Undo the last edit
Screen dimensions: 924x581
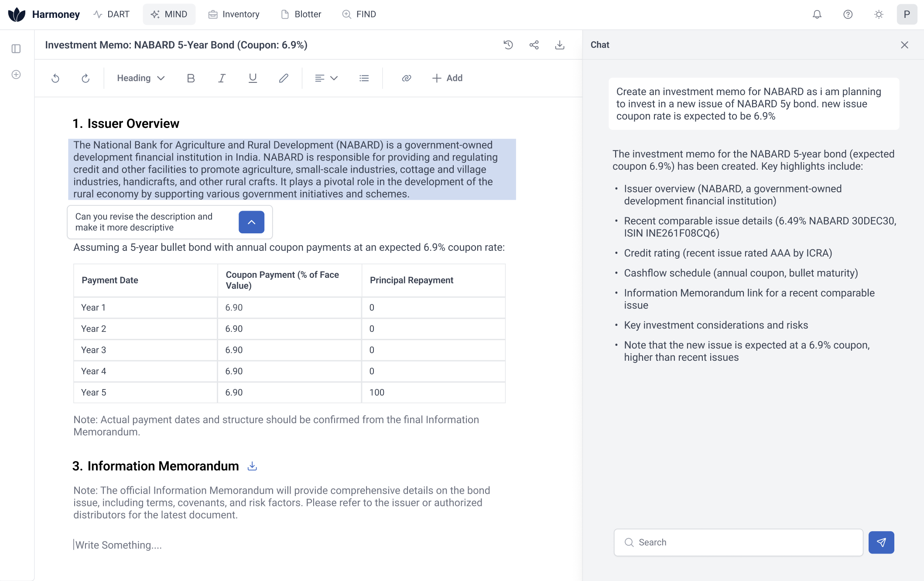tap(55, 78)
